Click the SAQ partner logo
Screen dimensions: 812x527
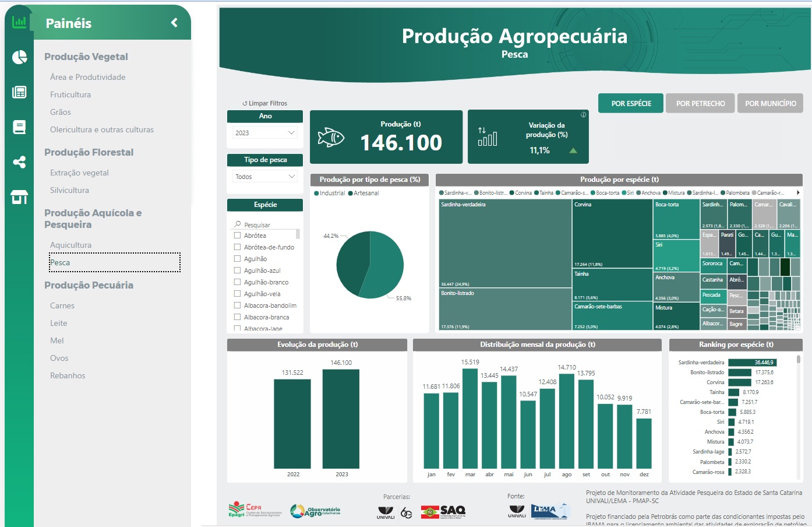[443, 512]
